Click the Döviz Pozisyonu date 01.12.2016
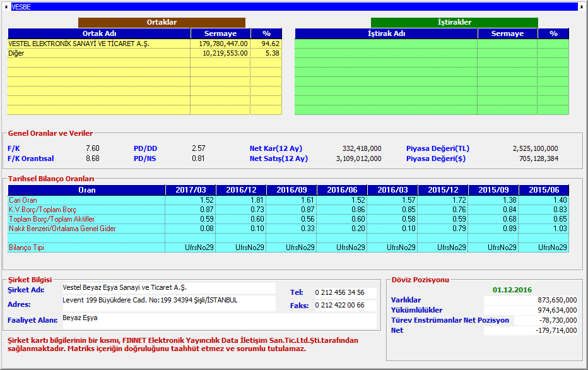 pyautogui.click(x=512, y=290)
